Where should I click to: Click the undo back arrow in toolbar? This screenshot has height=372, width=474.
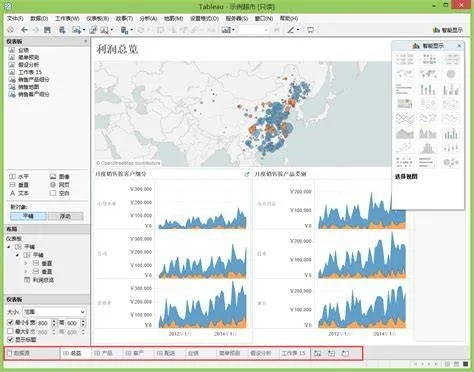(24, 30)
